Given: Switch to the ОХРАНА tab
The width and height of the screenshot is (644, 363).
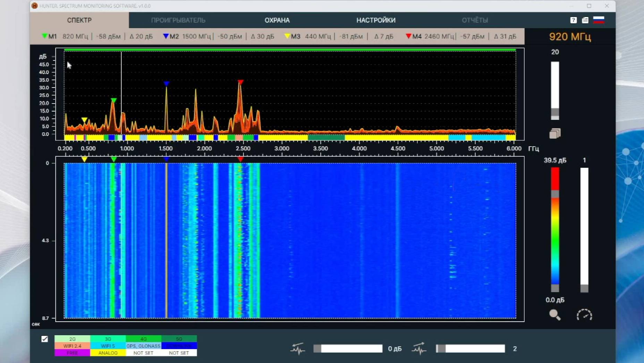Looking at the screenshot, I should pyautogui.click(x=277, y=20).
